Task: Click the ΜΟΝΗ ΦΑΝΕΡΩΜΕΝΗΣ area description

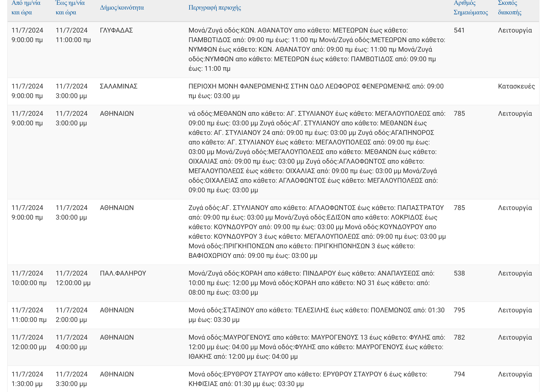Action: [316, 91]
